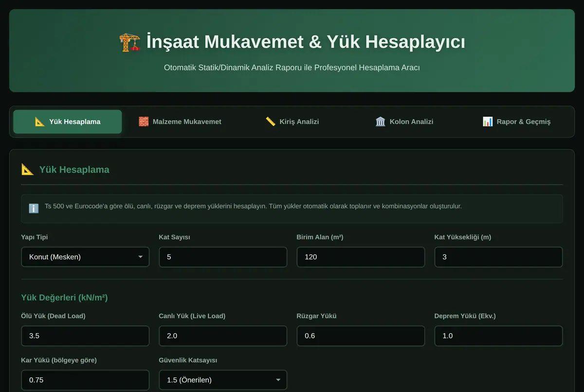Screen dimensions: 584x392
Task: Click the 'Yük Değerleri (kN/m²)' heading
Action: pos(64,297)
